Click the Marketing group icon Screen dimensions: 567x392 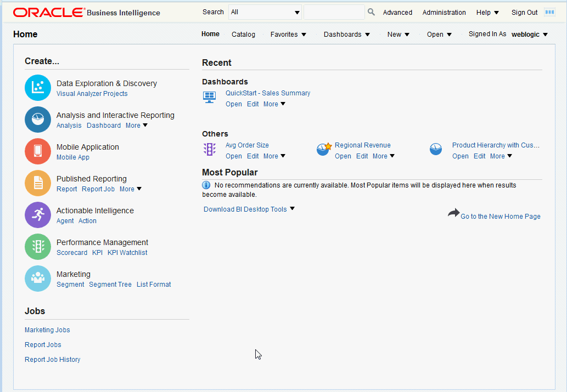[38, 279]
